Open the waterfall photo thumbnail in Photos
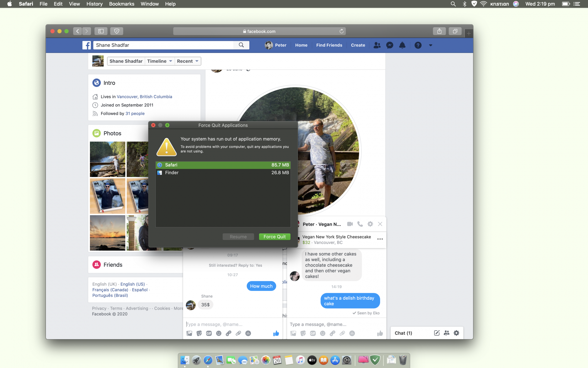588x368 pixels. click(x=108, y=159)
